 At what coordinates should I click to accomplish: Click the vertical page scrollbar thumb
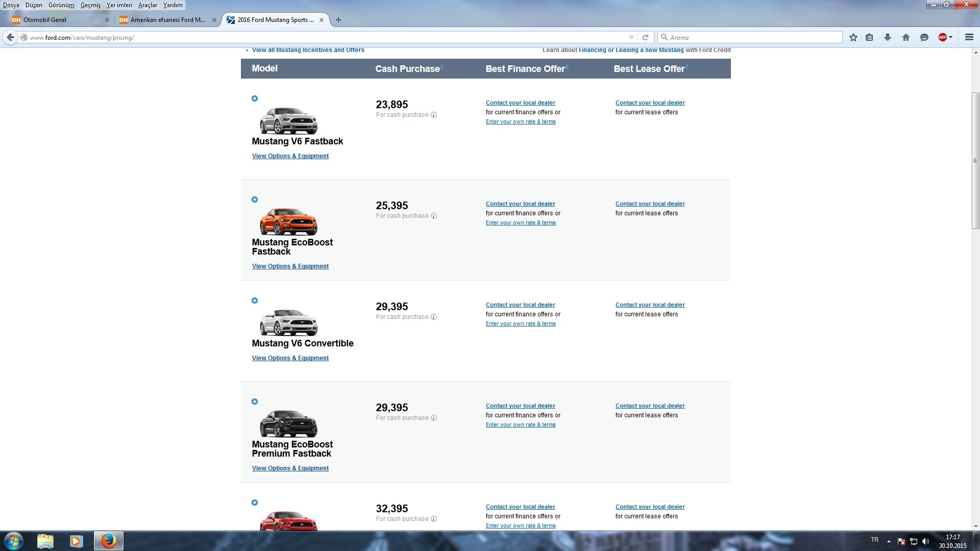(x=975, y=161)
